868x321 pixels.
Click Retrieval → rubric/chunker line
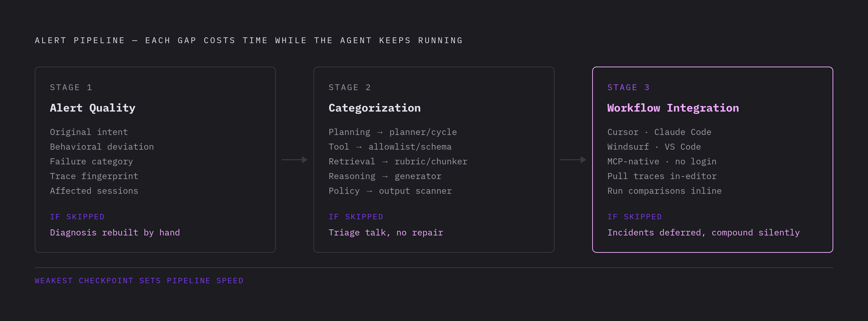(398, 162)
